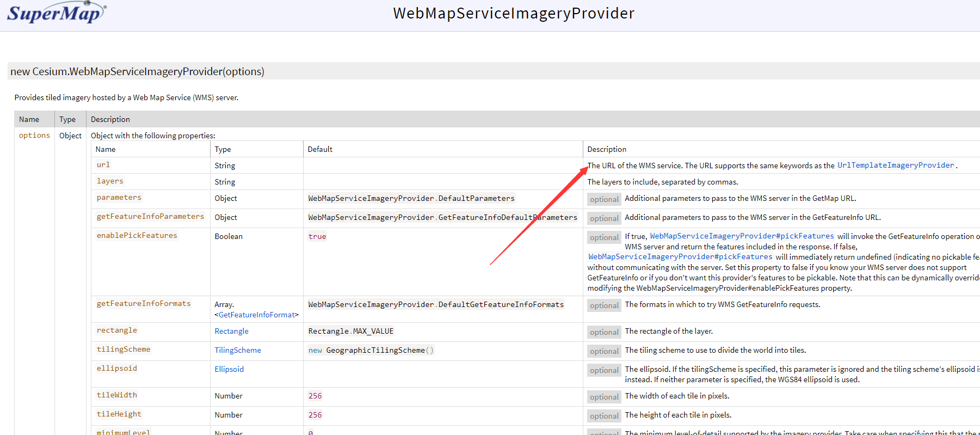Click the optional badge in parameters row

604,199
